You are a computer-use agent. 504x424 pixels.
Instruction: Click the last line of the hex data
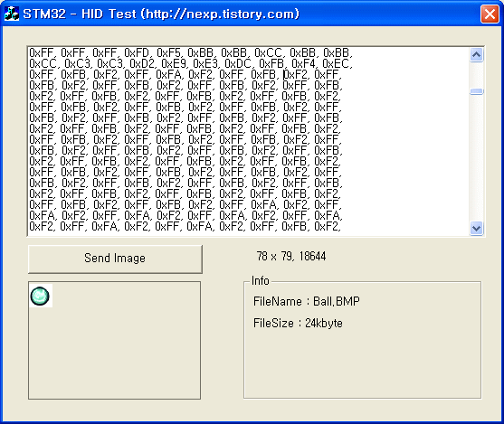click(185, 226)
